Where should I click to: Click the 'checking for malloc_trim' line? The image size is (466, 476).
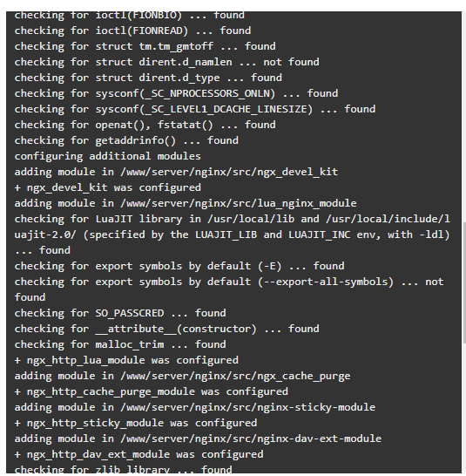120,344
